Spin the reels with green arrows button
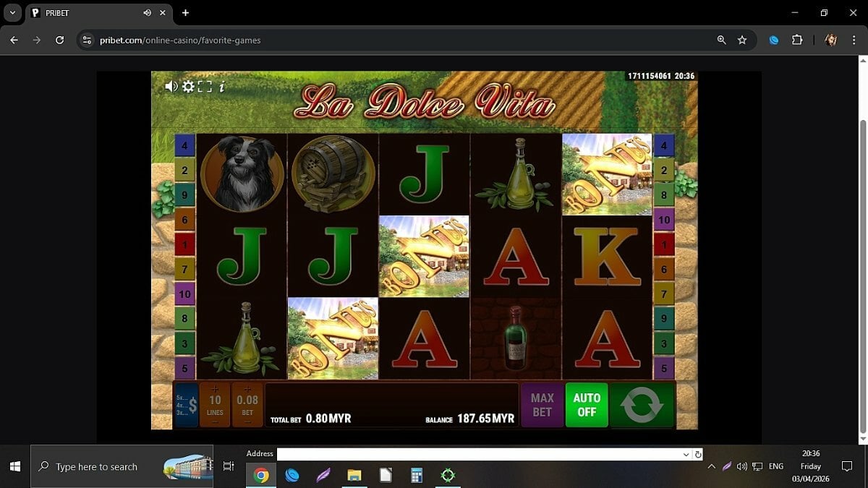The height and width of the screenshot is (488, 868). 642,406
